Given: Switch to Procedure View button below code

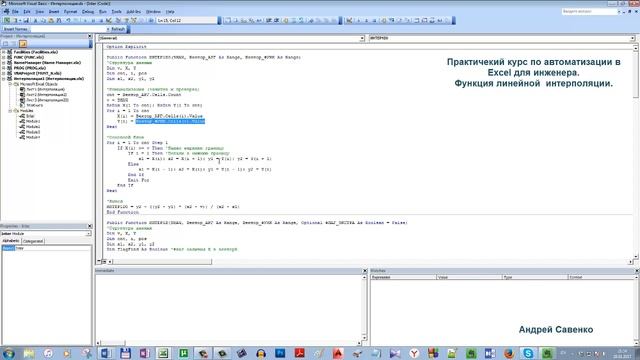Looking at the screenshot, I should (99, 261).
